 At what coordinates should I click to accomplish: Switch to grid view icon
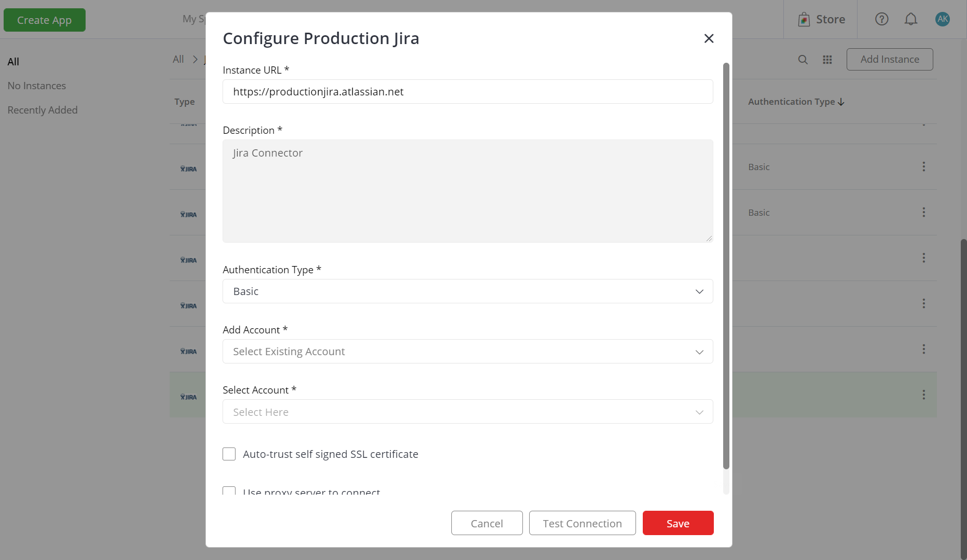pos(827,60)
